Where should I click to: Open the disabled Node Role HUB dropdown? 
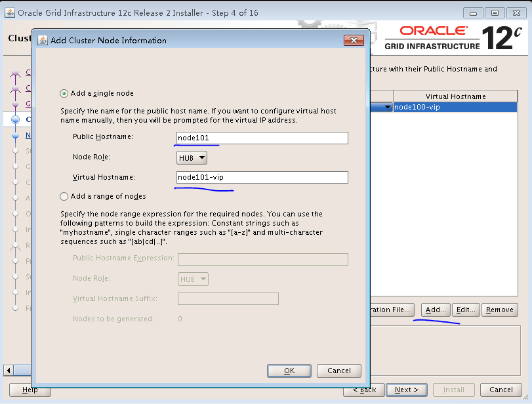coord(193,279)
